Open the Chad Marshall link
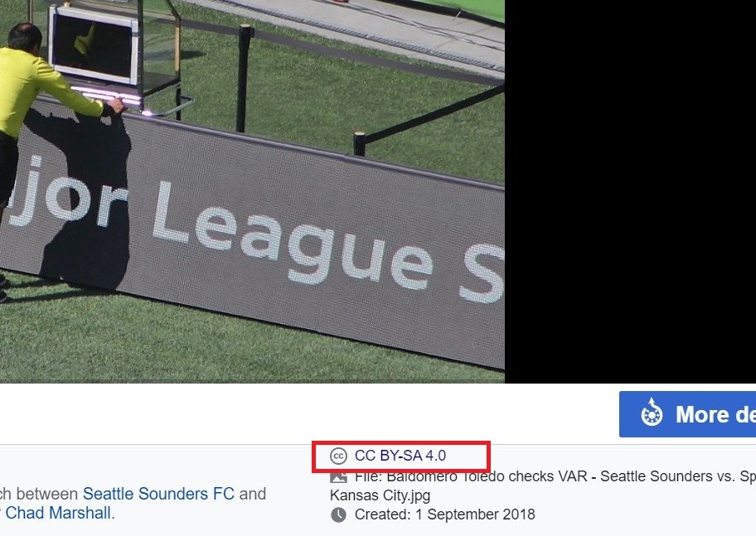Viewport: 756px width, 536px height. tap(60, 513)
